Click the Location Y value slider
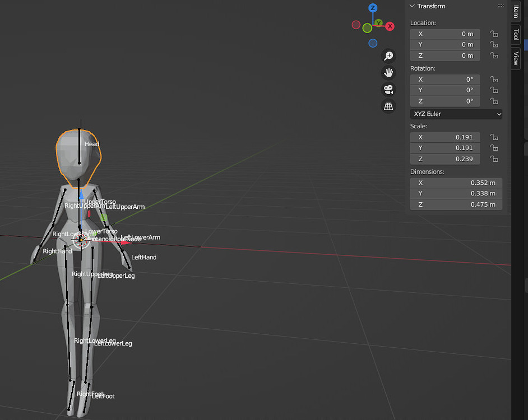 pos(444,44)
